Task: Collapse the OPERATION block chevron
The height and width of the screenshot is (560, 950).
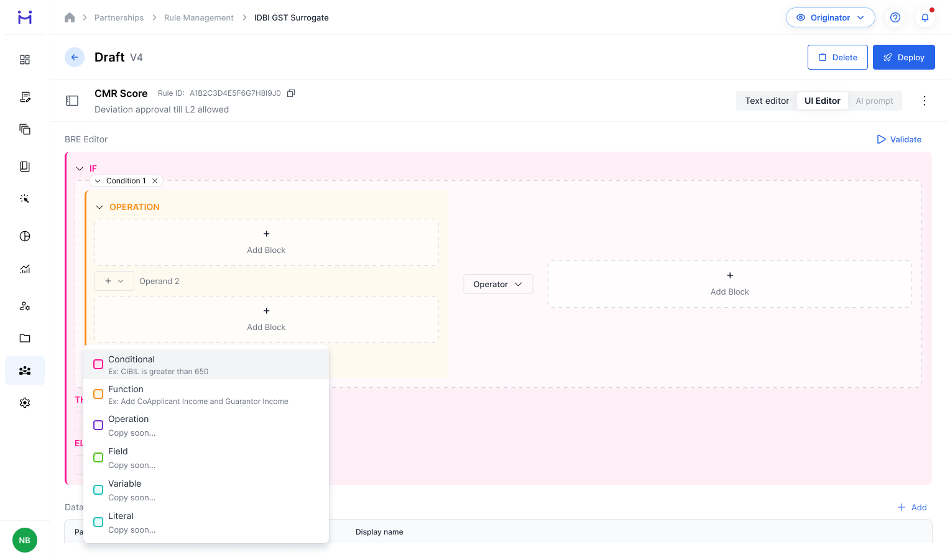Action: point(99,207)
